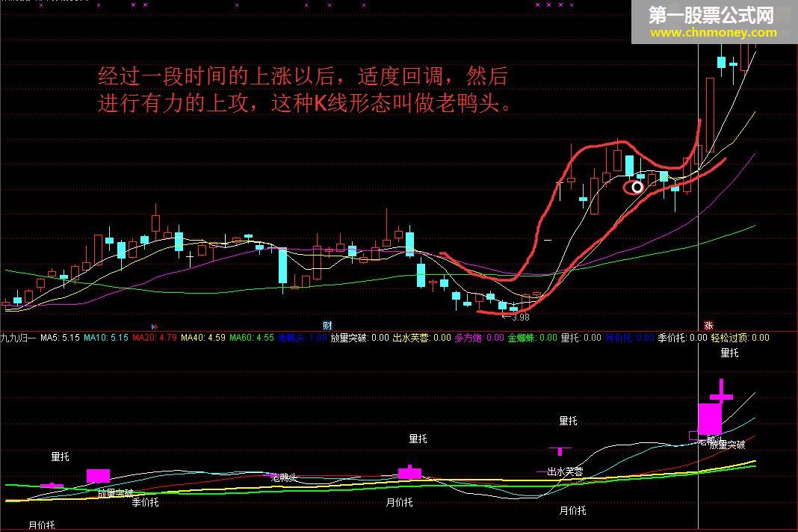
Task: Click the magenta cross bar atop the rightmost sub-chart
Action: coord(721,392)
